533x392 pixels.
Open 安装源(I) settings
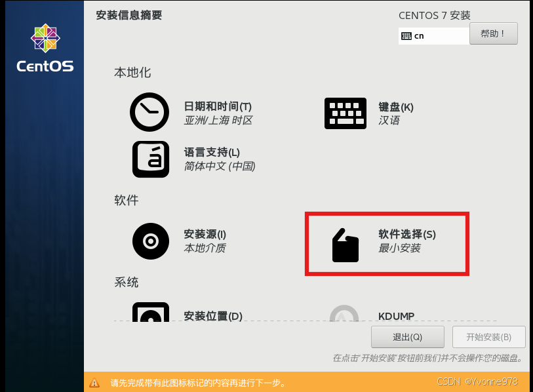(205, 234)
